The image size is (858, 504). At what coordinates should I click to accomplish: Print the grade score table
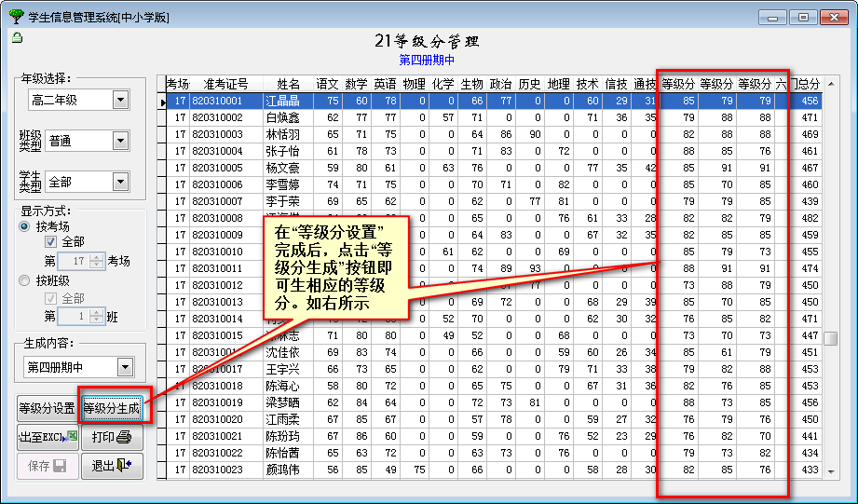pos(112,437)
